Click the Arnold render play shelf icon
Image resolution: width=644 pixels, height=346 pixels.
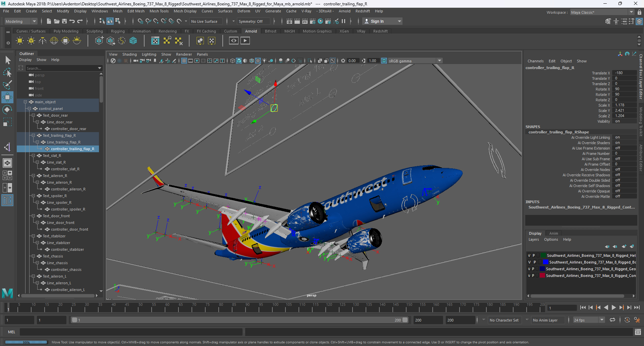coord(245,41)
